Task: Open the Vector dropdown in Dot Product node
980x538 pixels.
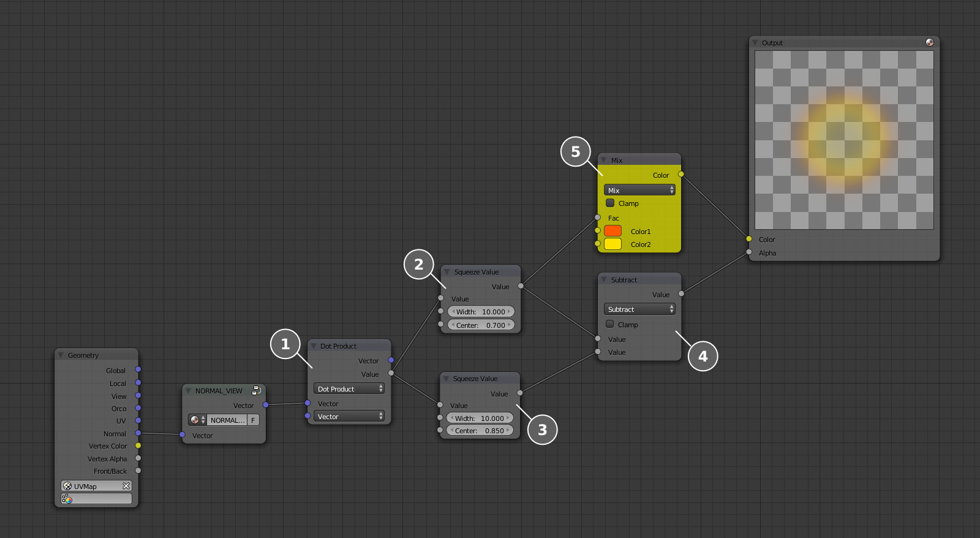Action: (x=349, y=417)
